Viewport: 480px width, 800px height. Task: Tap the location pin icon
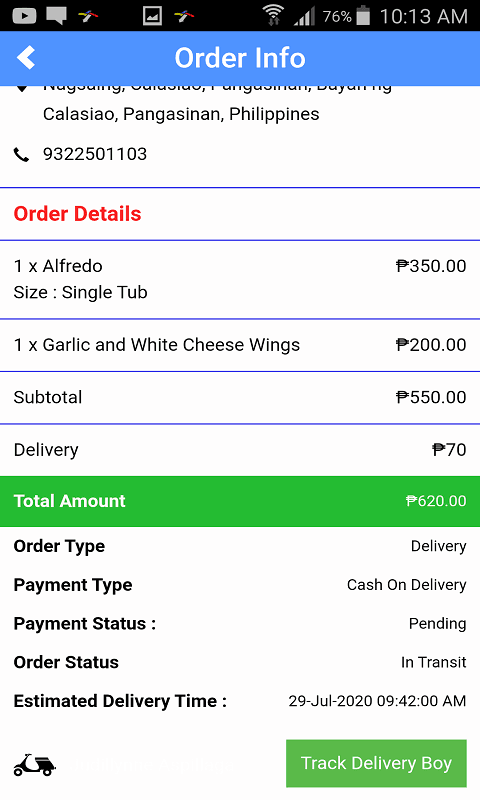click(21, 87)
